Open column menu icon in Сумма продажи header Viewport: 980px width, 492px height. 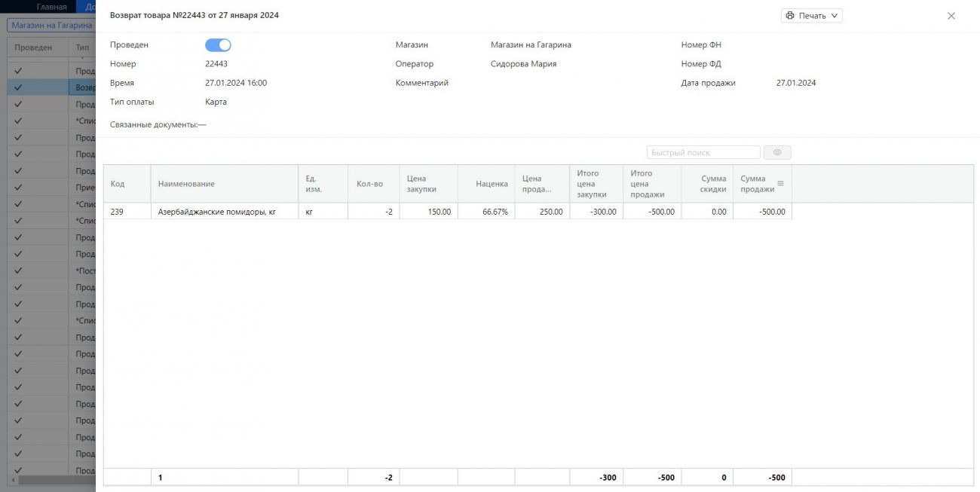[780, 184]
